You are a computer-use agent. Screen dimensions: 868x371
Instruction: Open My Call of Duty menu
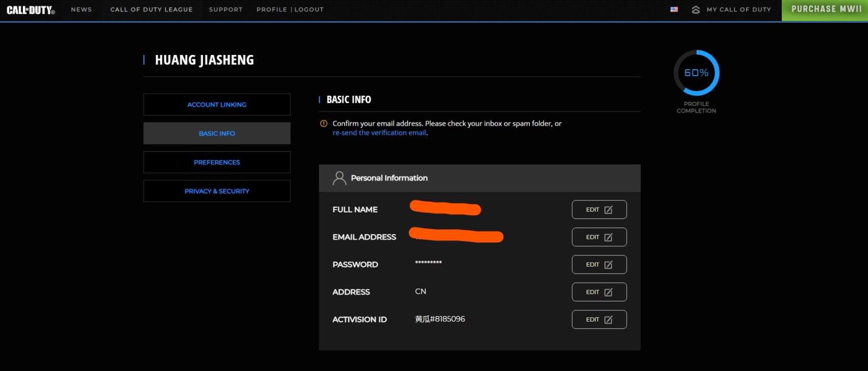739,10
